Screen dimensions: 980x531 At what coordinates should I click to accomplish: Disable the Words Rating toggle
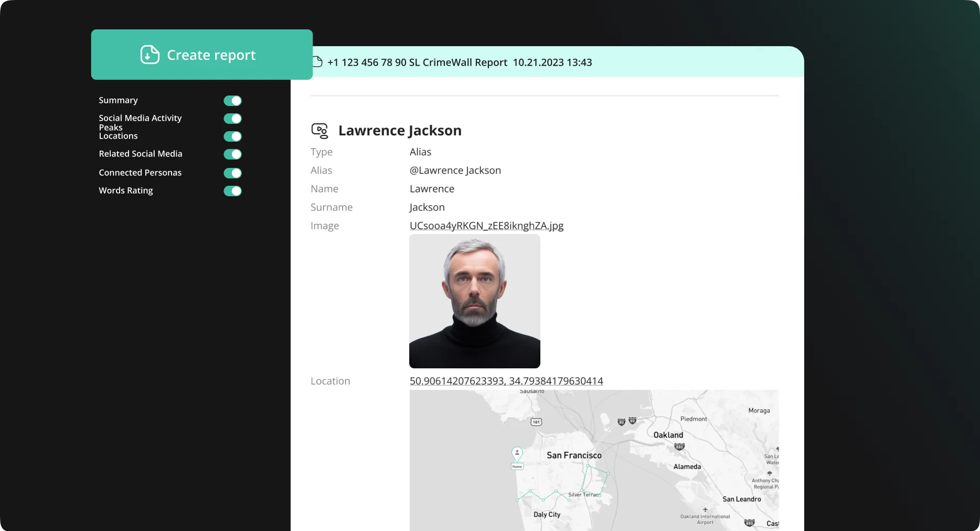[x=232, y=191]
